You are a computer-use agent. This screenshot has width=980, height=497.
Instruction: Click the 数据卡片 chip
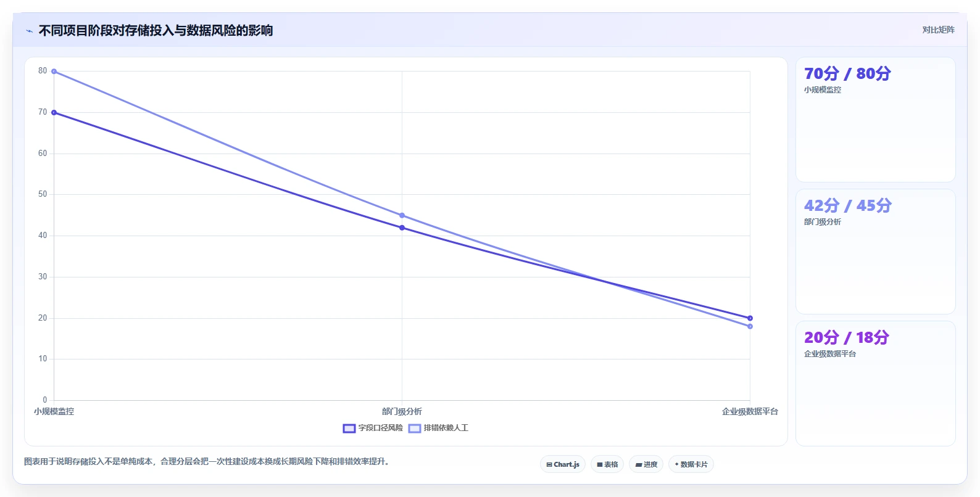691,464
